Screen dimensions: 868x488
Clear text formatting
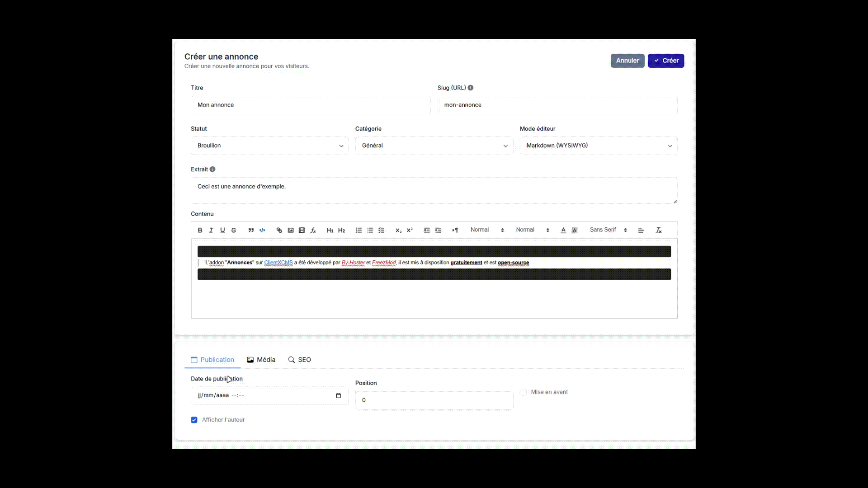[x=659, y=230]
